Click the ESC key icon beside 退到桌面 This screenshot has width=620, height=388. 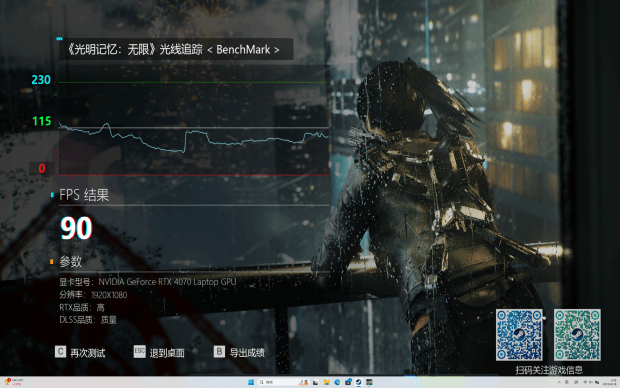(140, 352)
